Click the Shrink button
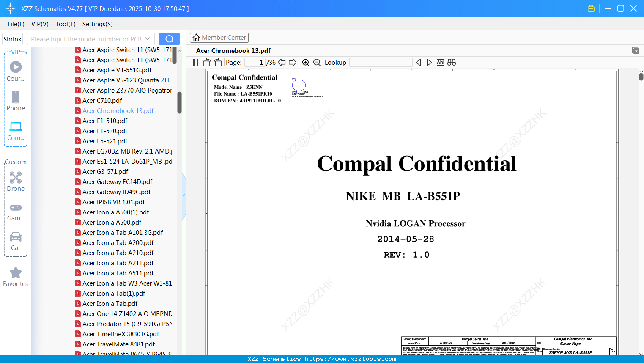 pos(13,39)
